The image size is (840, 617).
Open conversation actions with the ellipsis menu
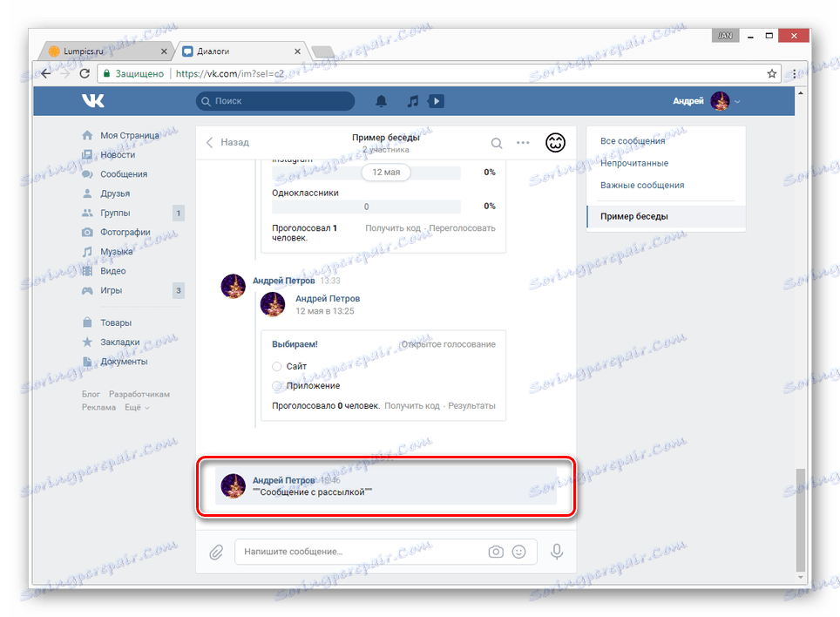pyautogui.click(x=522, y=143)
